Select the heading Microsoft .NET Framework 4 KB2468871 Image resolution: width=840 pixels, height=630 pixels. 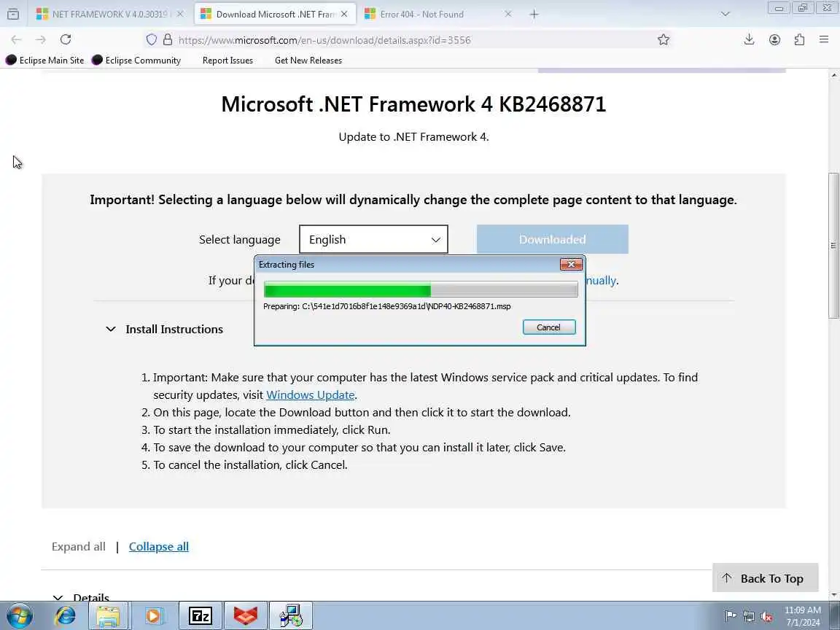pyautogui.click(x=413, y=104)
